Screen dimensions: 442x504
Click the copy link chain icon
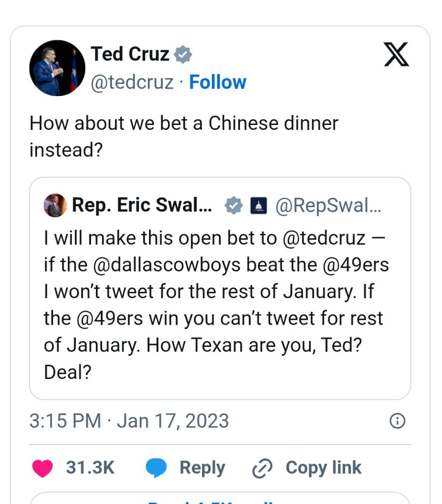pos(262,469)
